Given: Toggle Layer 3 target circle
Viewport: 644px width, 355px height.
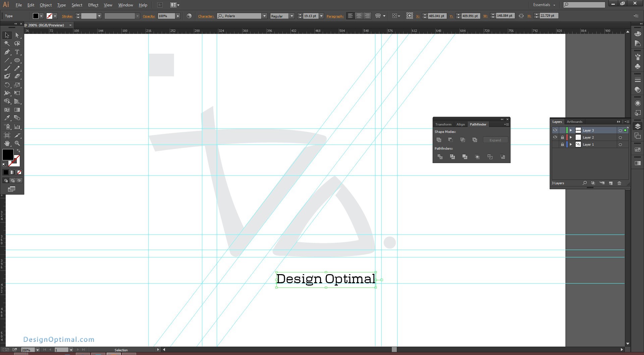Looking at the screenshot, I should 620,130.
